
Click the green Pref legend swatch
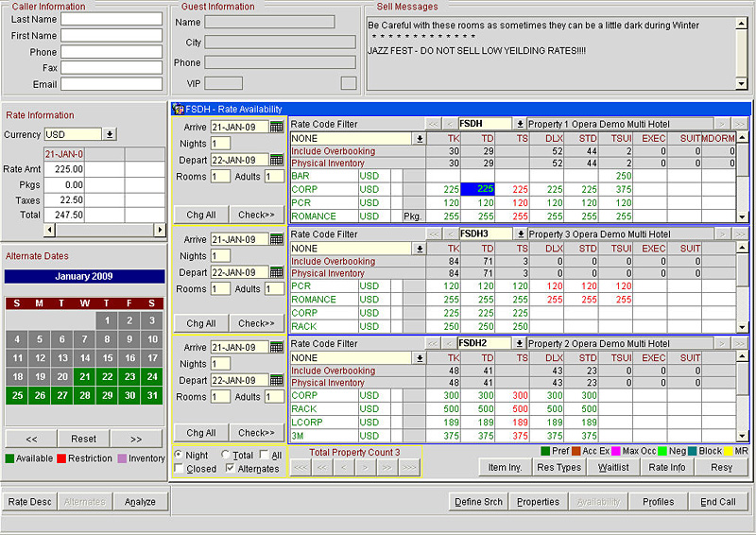pyautogui.click(x=545, y=451)
